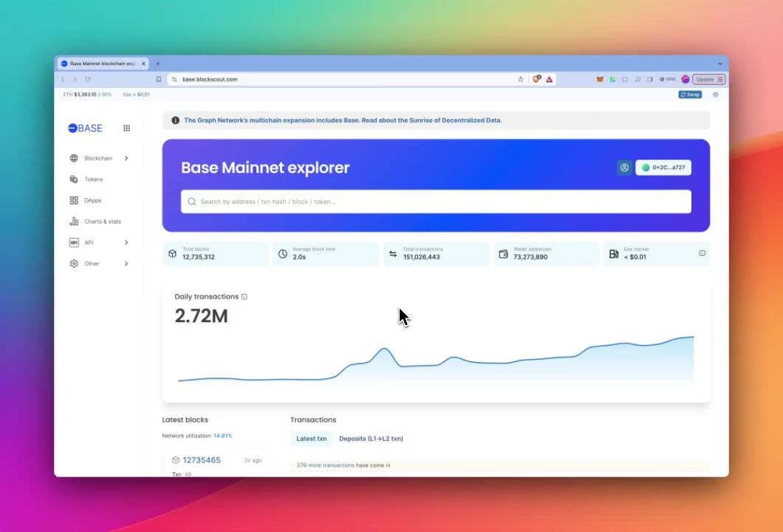Screen dimensions: 783x532
Task: Click the Total blocks stat card
Action: click(x=216, y=253)
